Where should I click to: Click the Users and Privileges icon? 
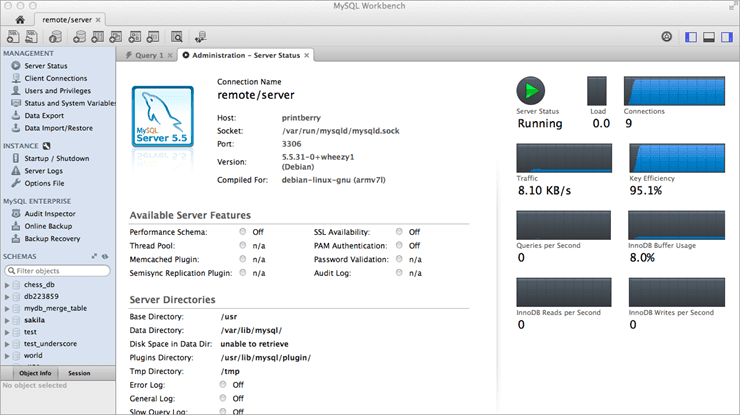click(x=16, y=90)
